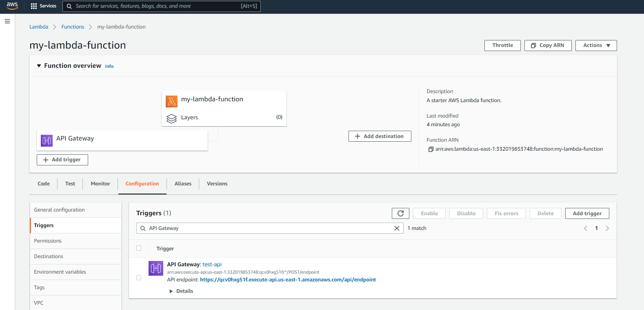644x310 pixels.
Task: Open the Services grid menu
Action: pos(43,6)
